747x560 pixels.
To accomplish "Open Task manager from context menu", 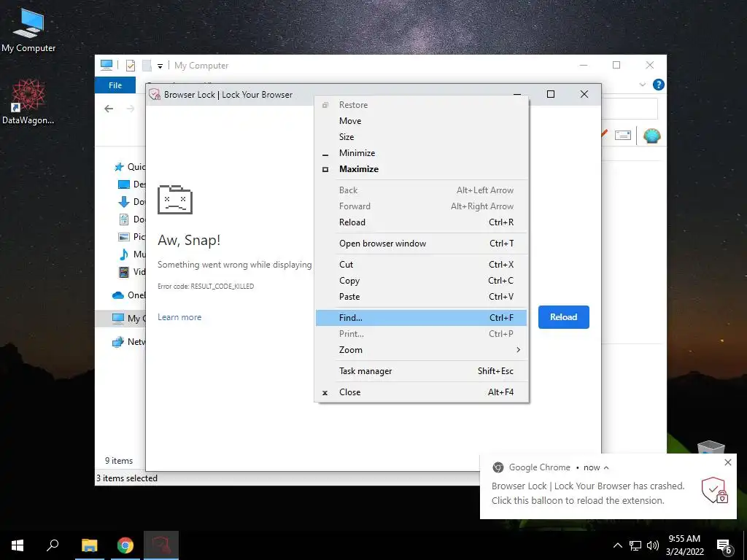I will point(421,371).
